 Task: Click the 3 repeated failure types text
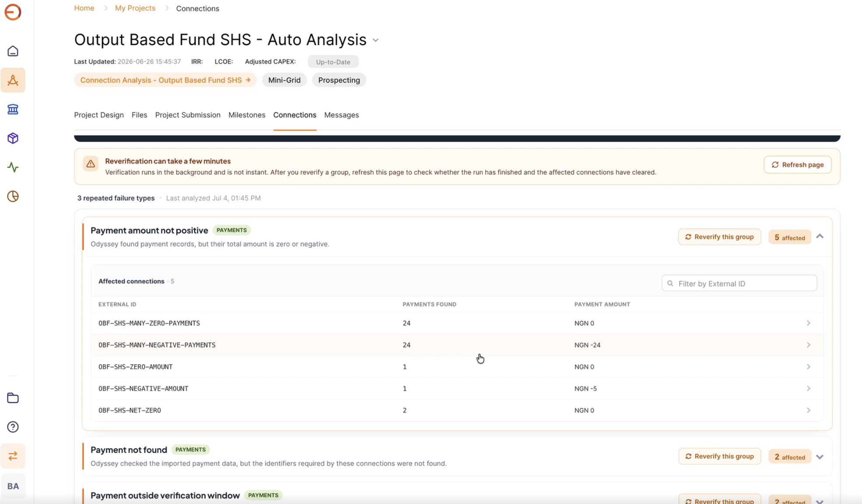pyautogui.click(x=116, y=198)
